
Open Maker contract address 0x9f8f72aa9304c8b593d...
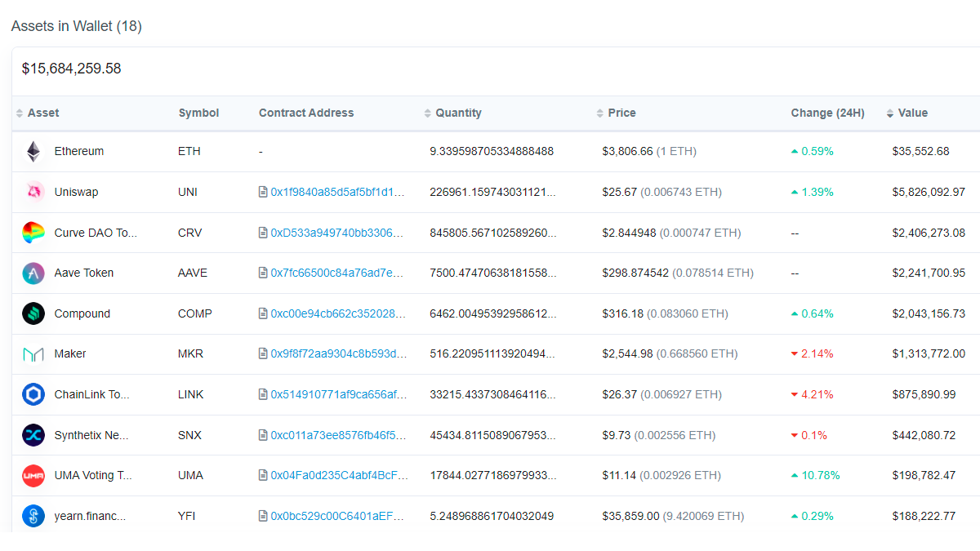[337, 353]
